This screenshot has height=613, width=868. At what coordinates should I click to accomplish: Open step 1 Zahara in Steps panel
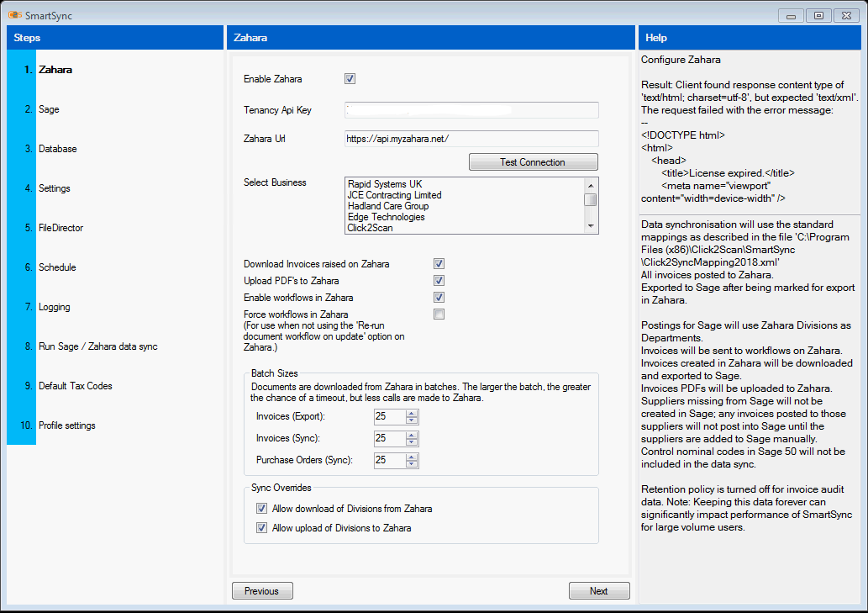point(55,70)
